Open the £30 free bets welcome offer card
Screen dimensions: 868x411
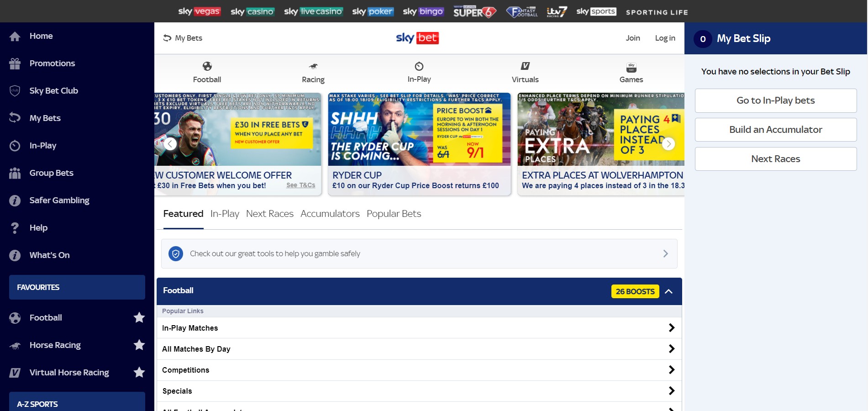[x=238, y=144]
